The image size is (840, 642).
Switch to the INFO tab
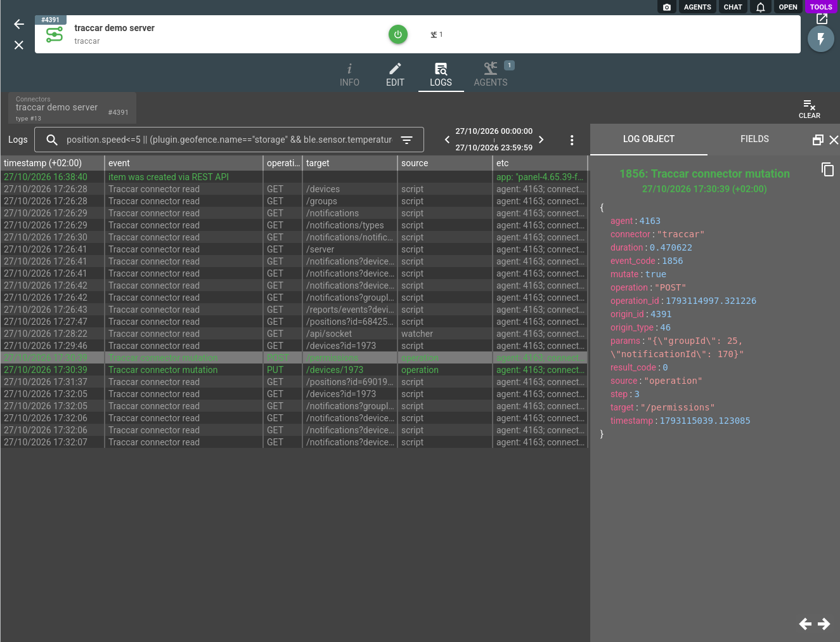pyautogui.click(x=349, y=75)
